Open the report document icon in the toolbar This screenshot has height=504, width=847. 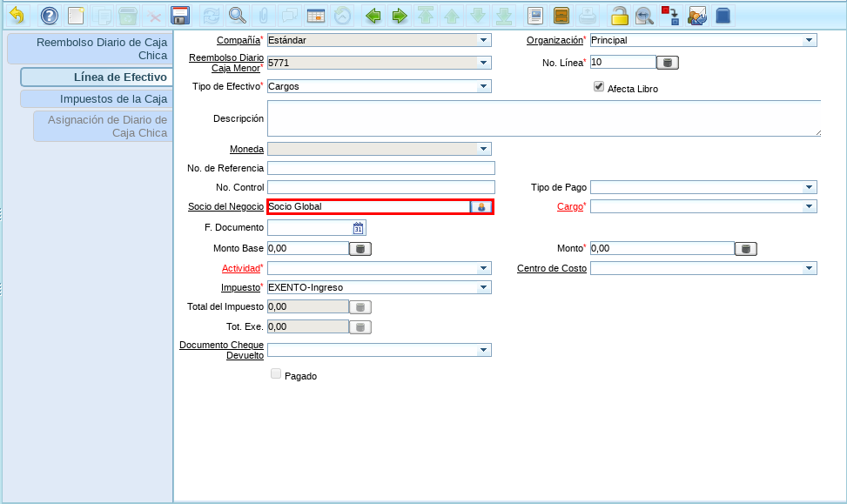click(x=534, y=16)
